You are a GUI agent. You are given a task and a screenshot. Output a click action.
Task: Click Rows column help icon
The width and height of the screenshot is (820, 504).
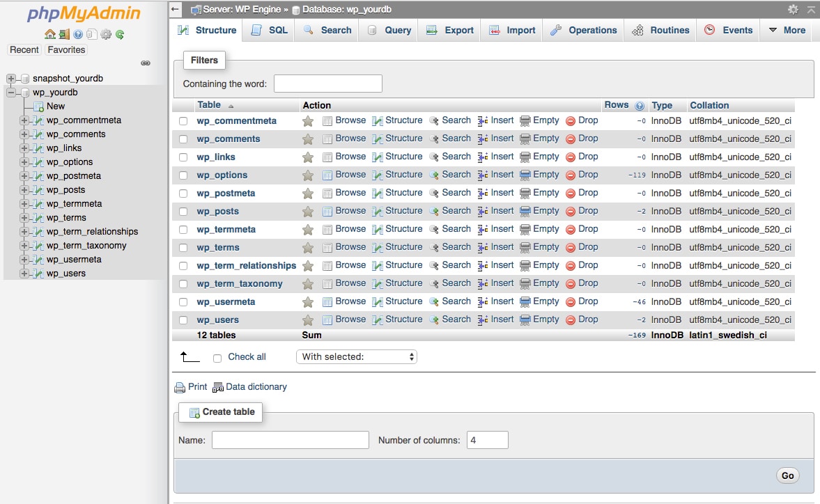(639, 106)
